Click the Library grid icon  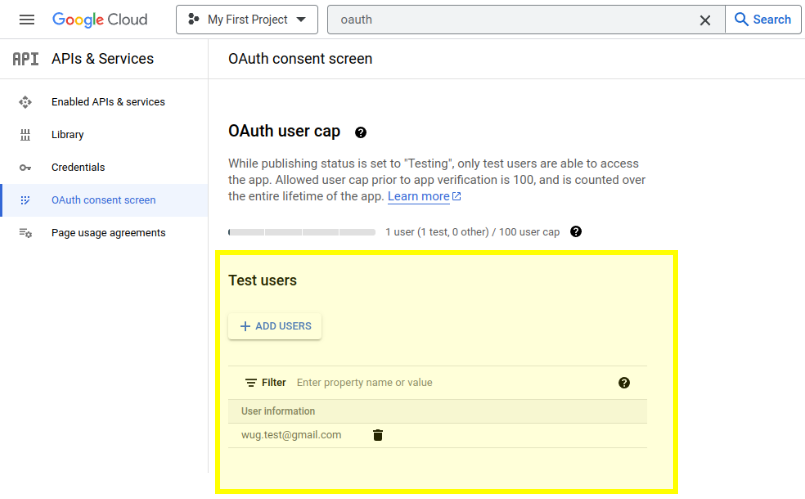[x=25, y=135]
